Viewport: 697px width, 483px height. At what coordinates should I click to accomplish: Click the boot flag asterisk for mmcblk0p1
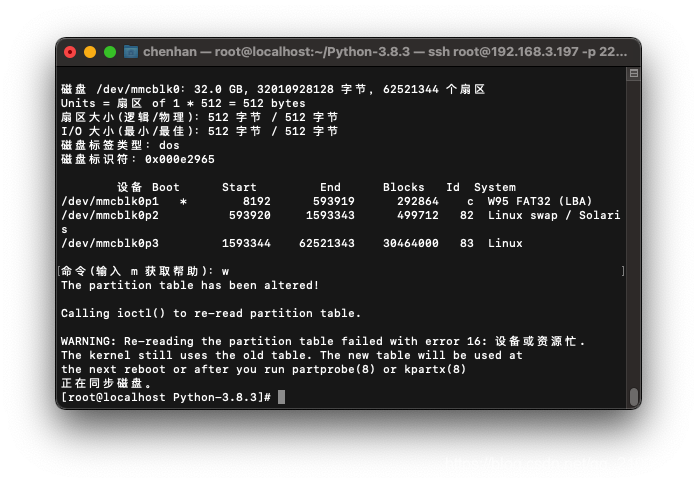click(x=183, y=202)
